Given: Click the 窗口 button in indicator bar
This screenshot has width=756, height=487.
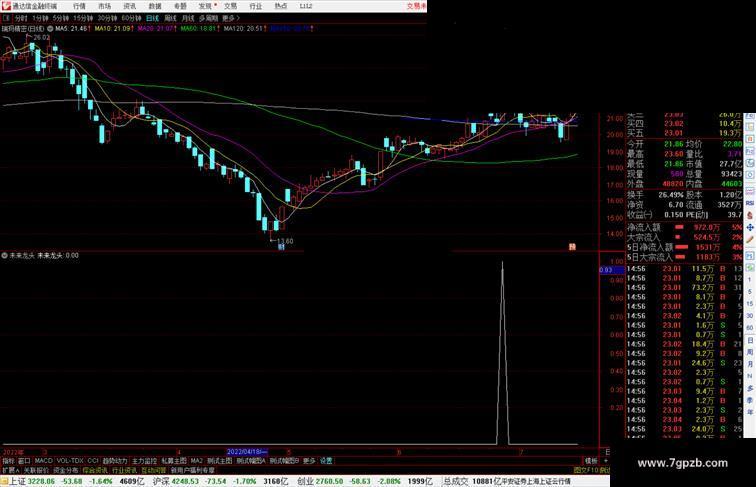Looking at the screenshot, I should click(x=24, y=461).
